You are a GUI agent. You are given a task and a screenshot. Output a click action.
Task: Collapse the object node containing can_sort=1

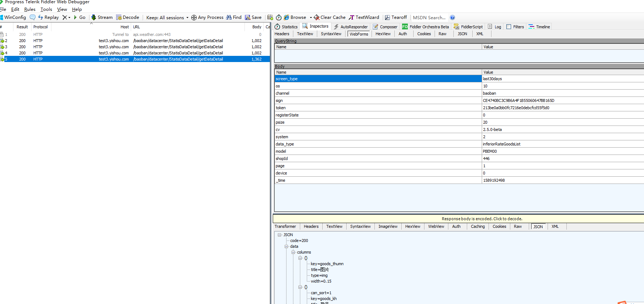pos(300,287)
